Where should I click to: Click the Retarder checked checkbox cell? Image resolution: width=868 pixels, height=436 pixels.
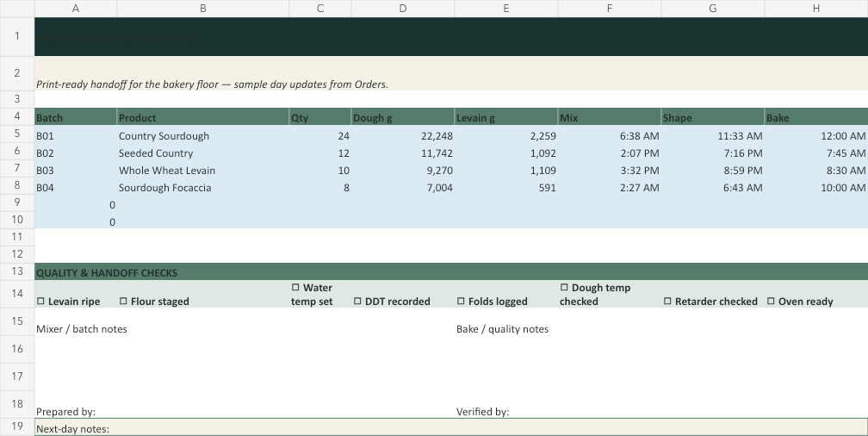pyautogui.click(x=713, y=294)
